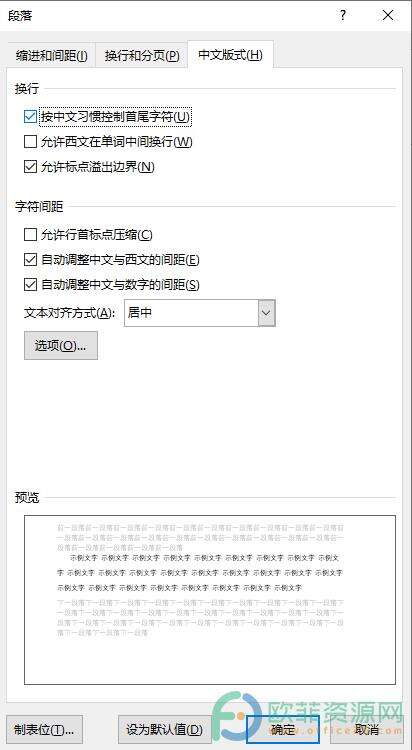Expand the 文本对齐方式 dropdown arrow
The image size is (412, 750).
tap(267, 313)
